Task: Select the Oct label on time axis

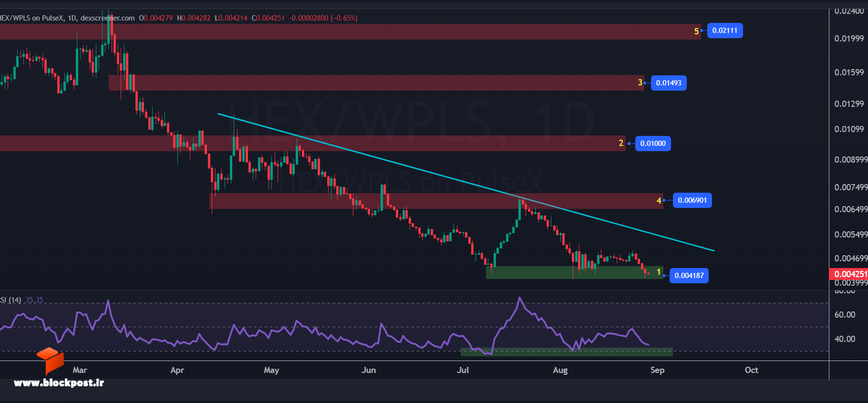Action: point(752,370)
